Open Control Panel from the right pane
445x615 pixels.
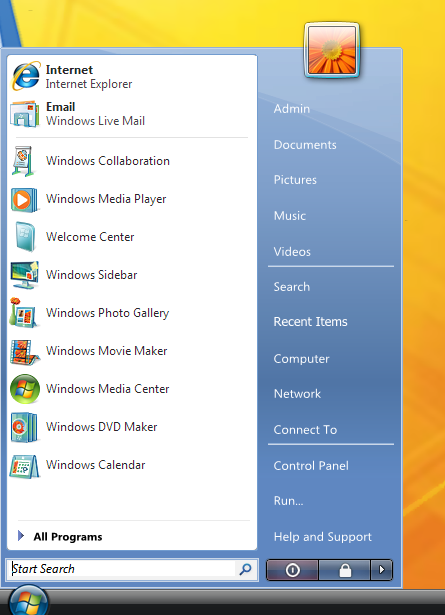(311, 466)
